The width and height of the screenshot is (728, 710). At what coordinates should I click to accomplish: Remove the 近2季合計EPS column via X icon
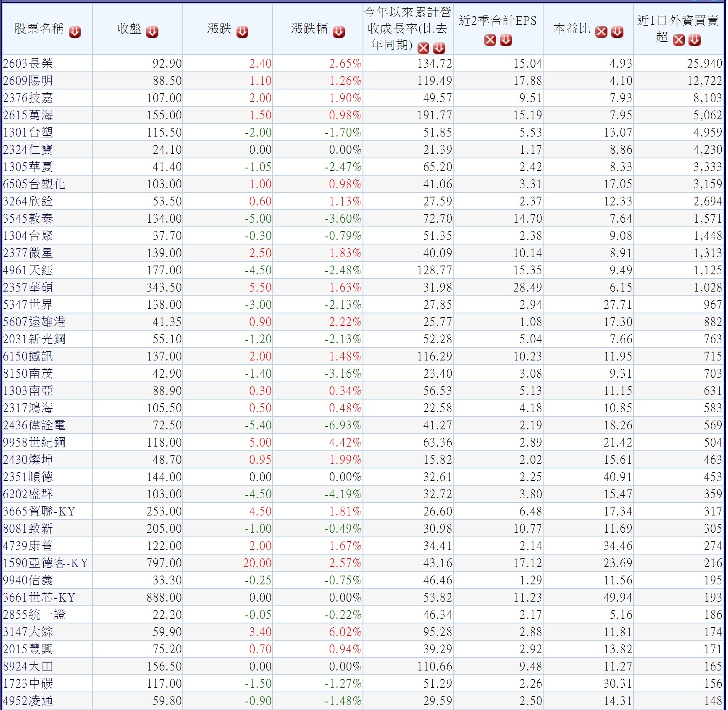tap(490, 40)
